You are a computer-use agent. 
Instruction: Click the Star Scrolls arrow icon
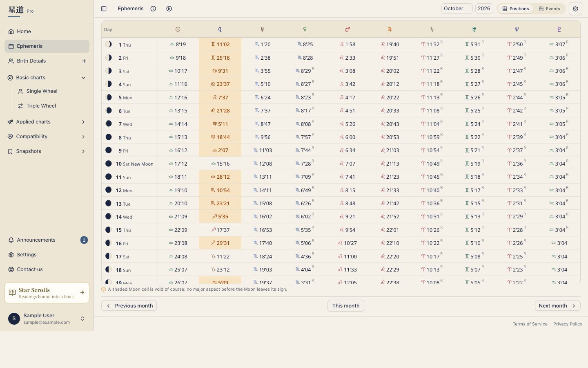82,293
